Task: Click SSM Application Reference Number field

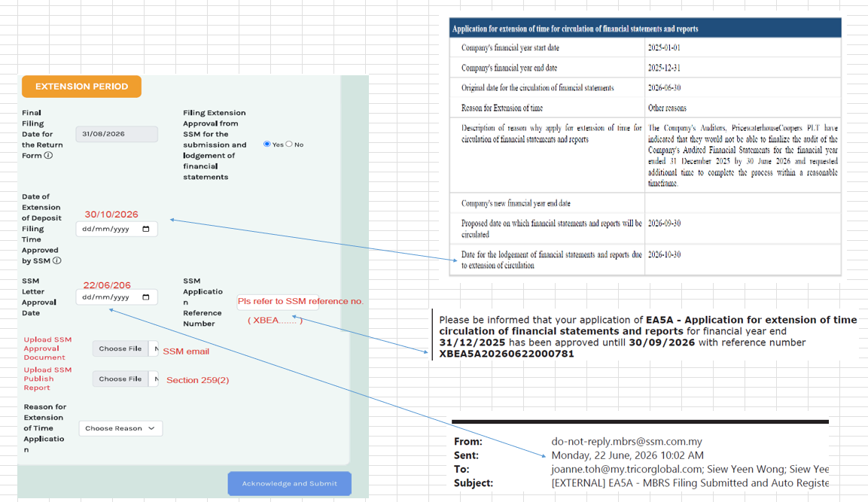Action: click(x=278, y=303)
